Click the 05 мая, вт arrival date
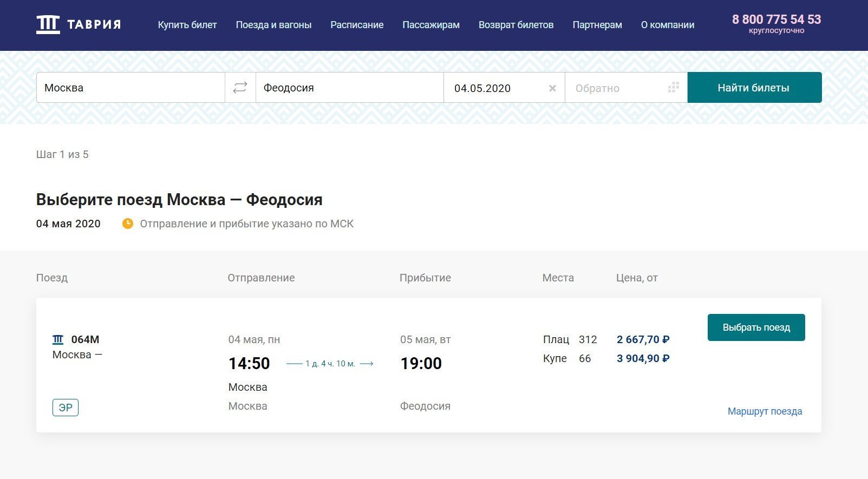Viewport: 868px width, 479px height. coord(426,339)
